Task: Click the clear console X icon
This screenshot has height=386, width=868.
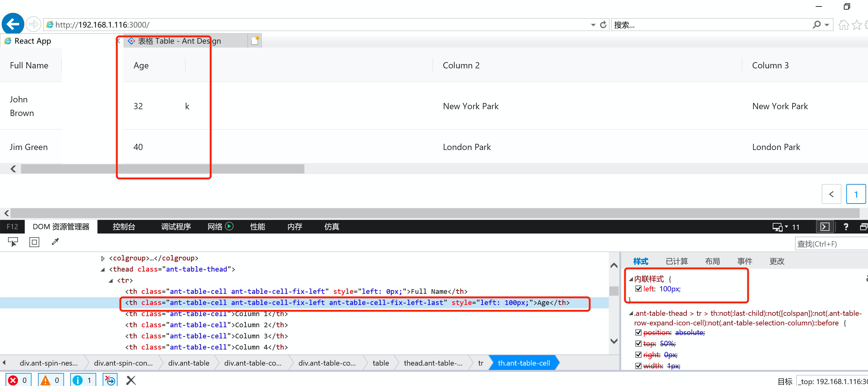Action: pyautogui.click(x=131, y=380)
